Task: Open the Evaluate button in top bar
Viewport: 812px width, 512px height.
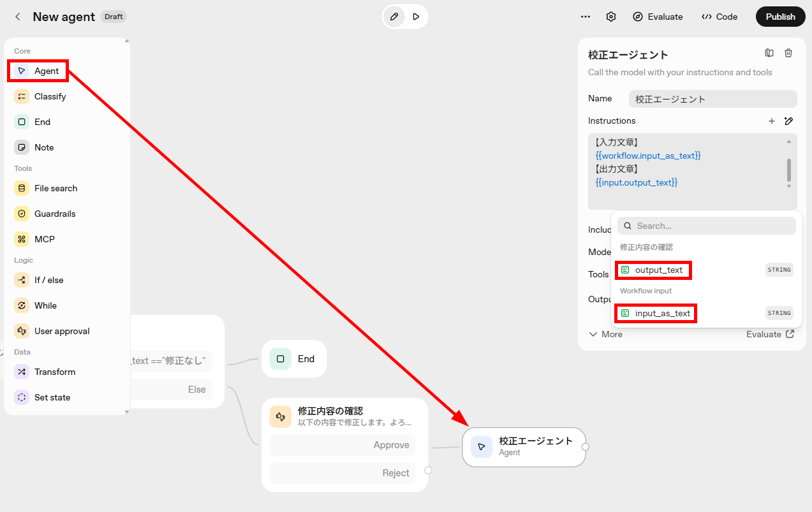Action: [x=658, y=17]
